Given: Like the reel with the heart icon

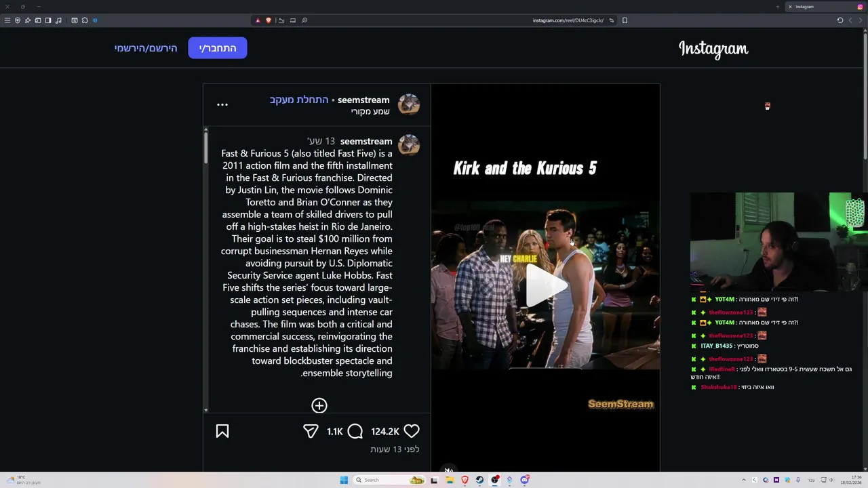Looking at the screenshot, I should (x=412, y=431).
